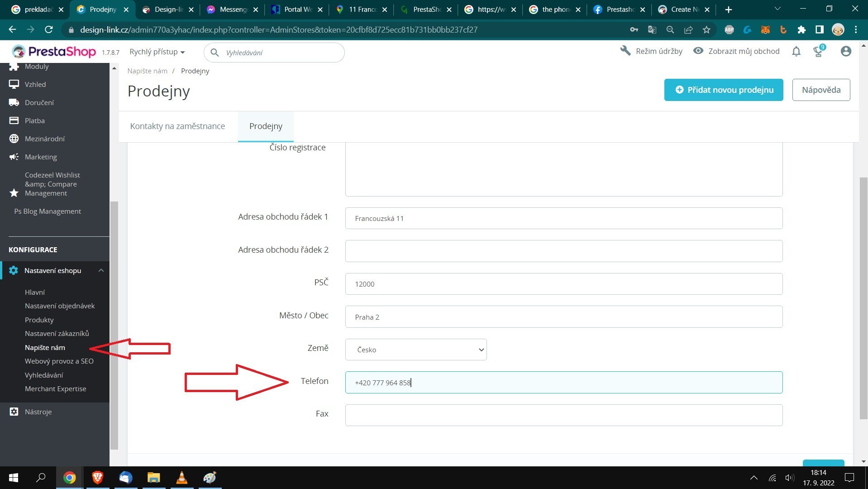Switch to the Design-link browser tab
This screenshot has width=868, height=489.
pyautogui.click(x=168, y=9)
